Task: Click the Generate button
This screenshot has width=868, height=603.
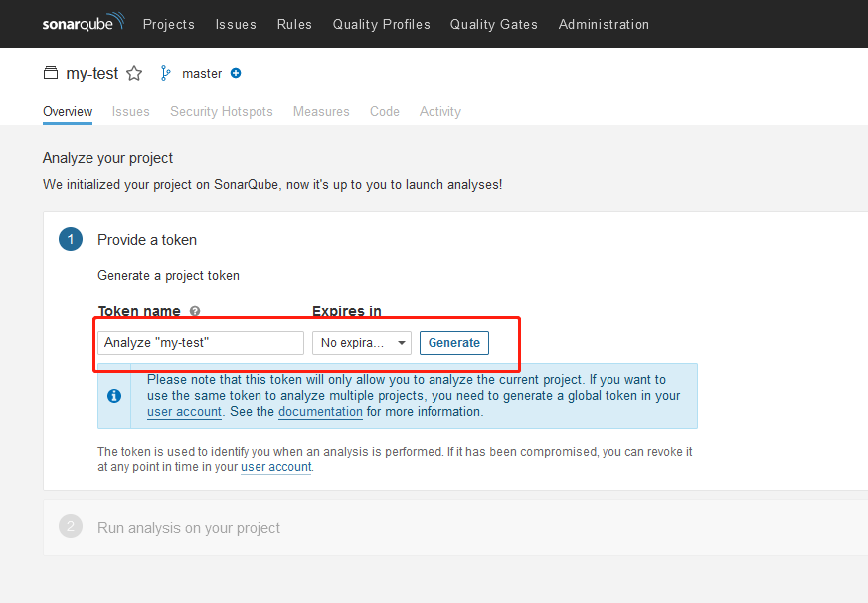Action: [x=454, y=343]
